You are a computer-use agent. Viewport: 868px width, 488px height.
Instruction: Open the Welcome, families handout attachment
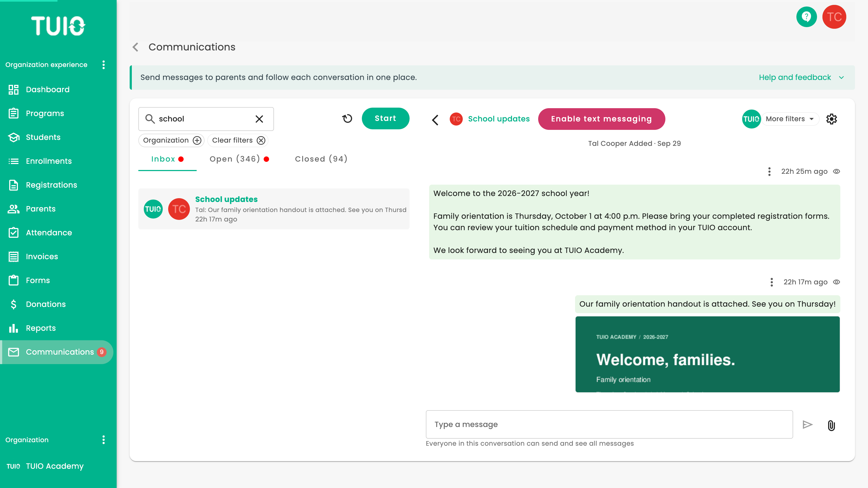point(708,354)
